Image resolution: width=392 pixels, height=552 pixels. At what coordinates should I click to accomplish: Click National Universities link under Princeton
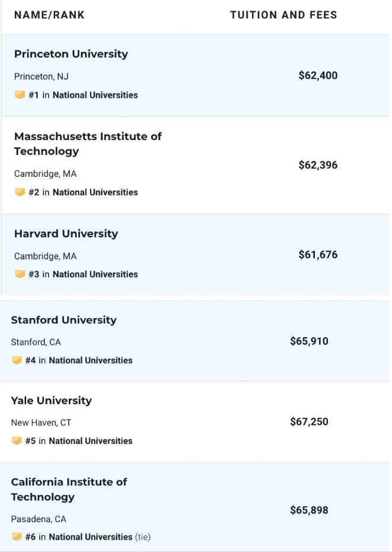click(95, 95)
